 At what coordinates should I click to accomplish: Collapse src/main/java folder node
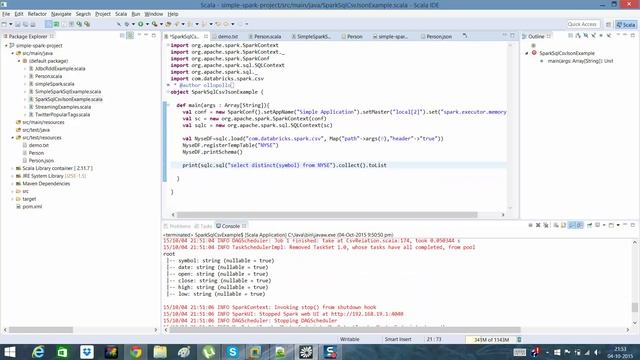(x=13, y=53)
